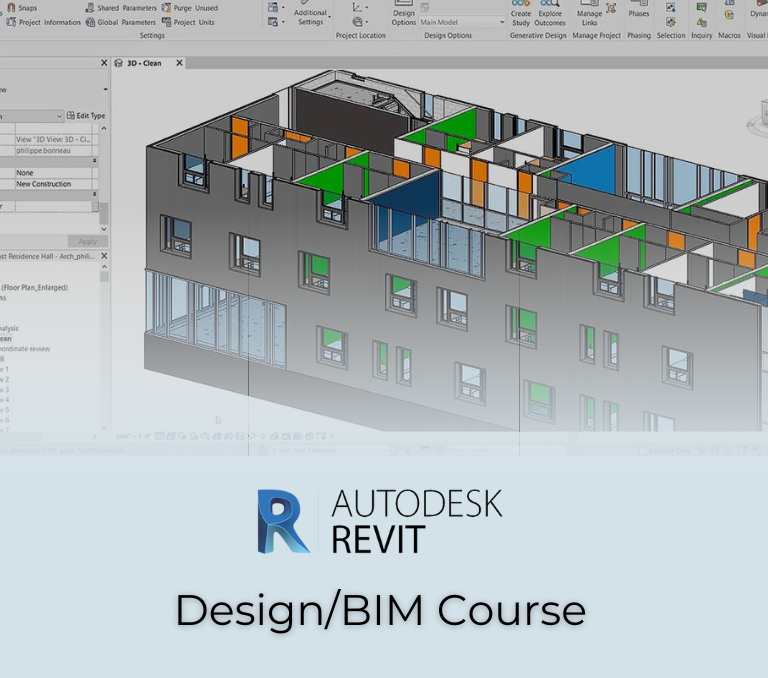Click Apply button in Properties

(88, 242)
